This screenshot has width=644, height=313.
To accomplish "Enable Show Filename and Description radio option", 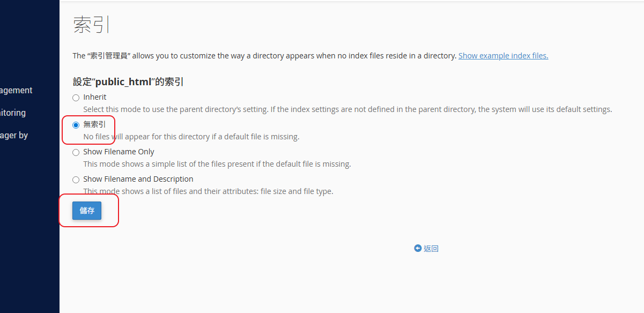I will (76, 180).
